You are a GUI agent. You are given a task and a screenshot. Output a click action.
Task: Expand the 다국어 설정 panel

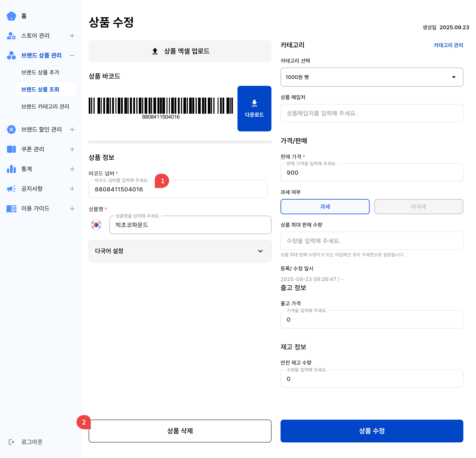pos(180,251)
